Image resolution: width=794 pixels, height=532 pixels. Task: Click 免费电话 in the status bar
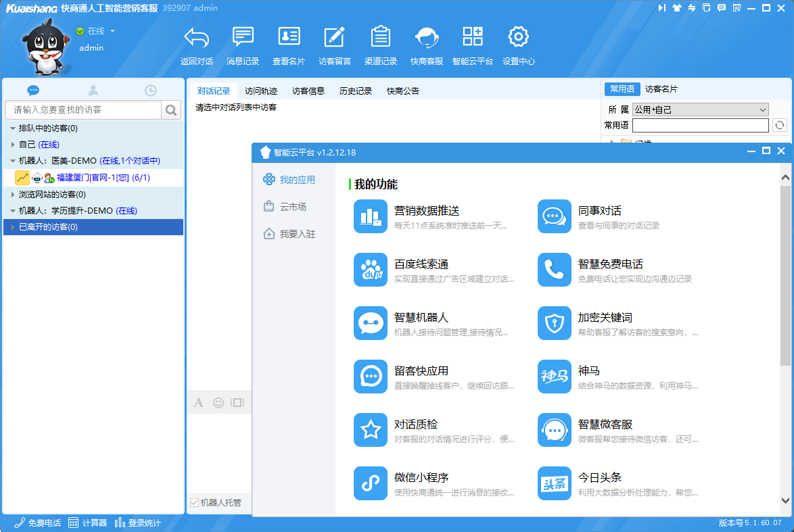pyautogui.click(x=38, y=523)
